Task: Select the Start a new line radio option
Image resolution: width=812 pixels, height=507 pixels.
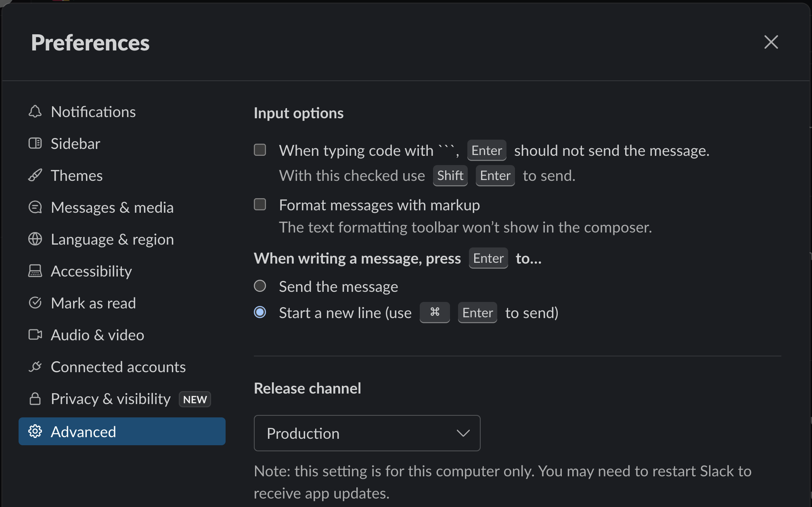Action: [260, 312]
